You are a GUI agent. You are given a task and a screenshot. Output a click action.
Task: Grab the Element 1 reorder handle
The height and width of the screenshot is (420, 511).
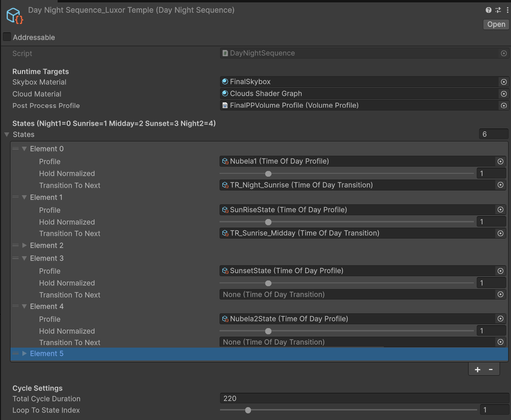15,197
